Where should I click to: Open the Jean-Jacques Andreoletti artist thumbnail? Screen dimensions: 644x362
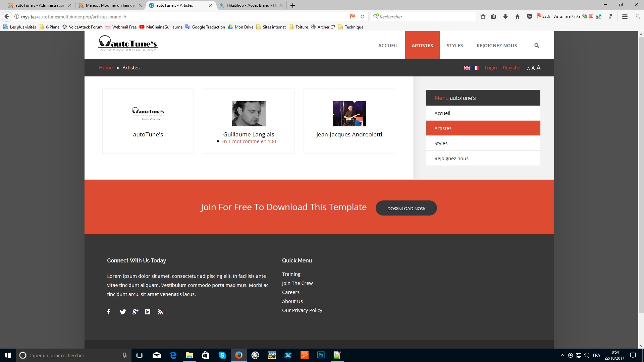point(349,114)
